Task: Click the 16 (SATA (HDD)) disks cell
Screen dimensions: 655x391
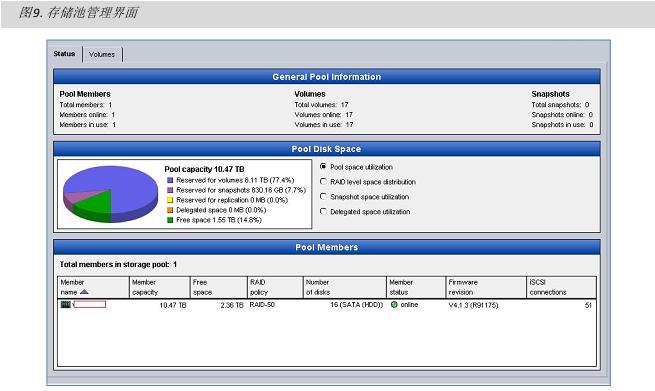Action: coord(356,305)
